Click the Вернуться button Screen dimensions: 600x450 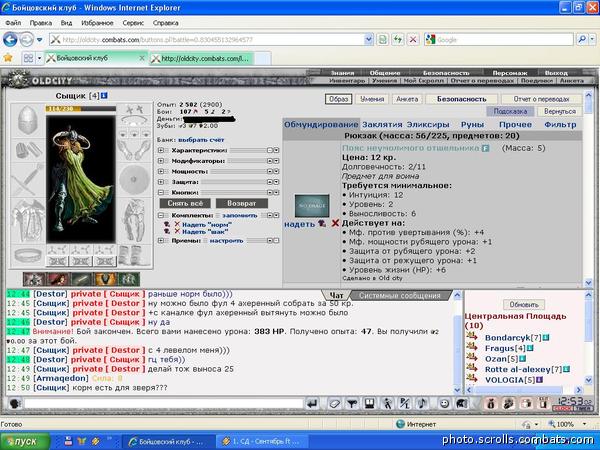click(560, 111)
